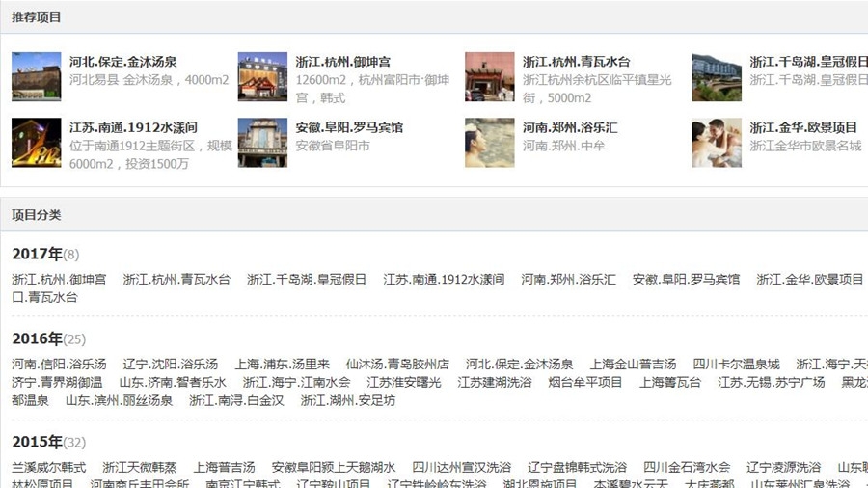
Task: Open 浙江.金华.欧景项目 under 2017
Action: click(810, 279)
